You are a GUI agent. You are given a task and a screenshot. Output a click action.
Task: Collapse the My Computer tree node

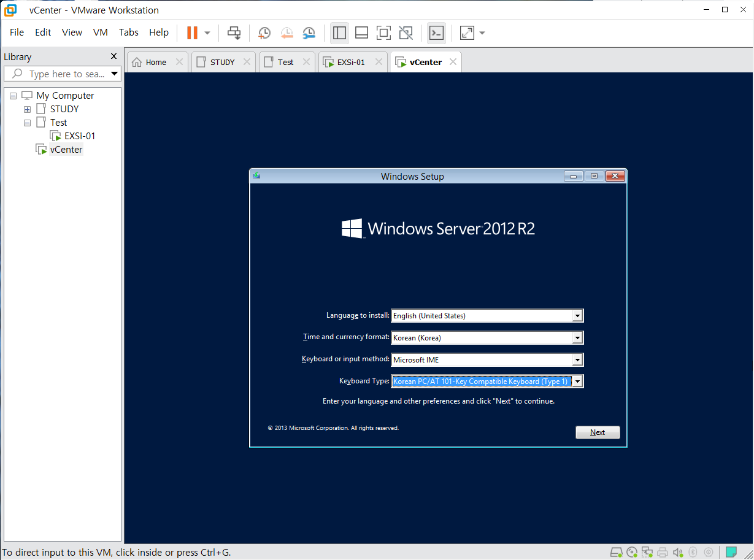[13, 96]
